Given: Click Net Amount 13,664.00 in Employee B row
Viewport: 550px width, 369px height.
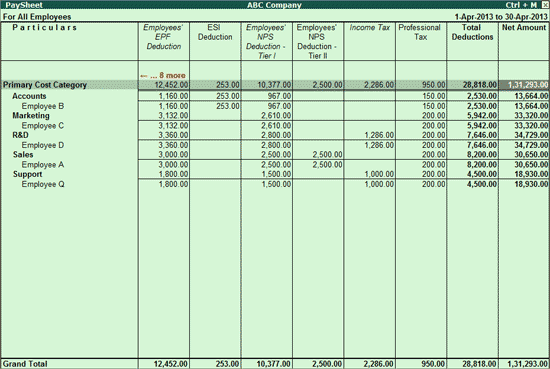Looking at the screenshot, I should click(x=531, y=106).
